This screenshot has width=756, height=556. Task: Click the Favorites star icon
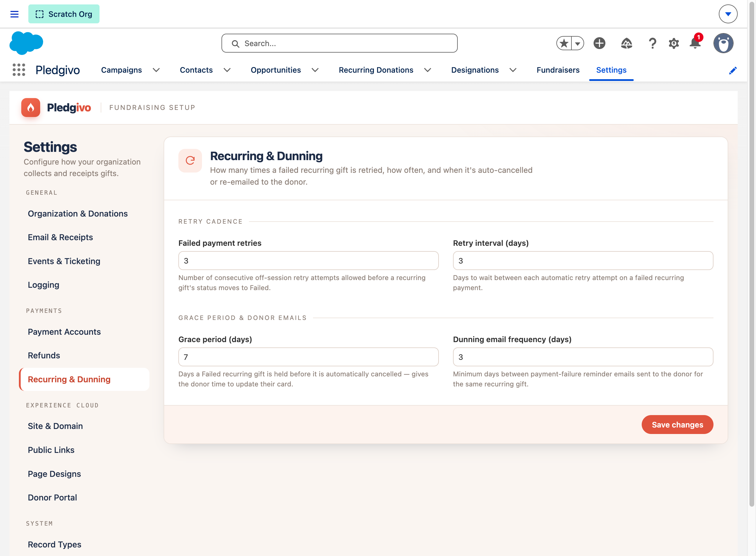(x=564, y=43)
